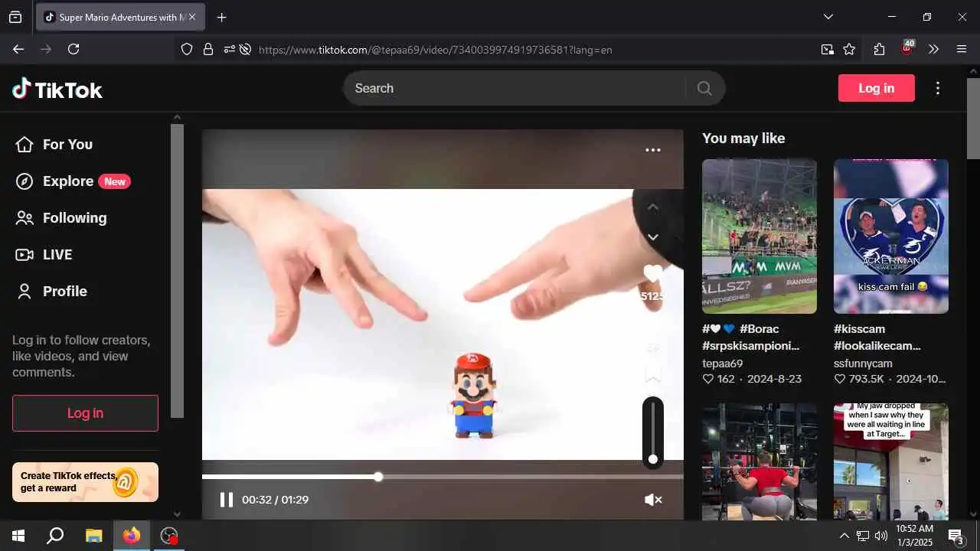
Task: Open the LIVE section
Action: 44,255
